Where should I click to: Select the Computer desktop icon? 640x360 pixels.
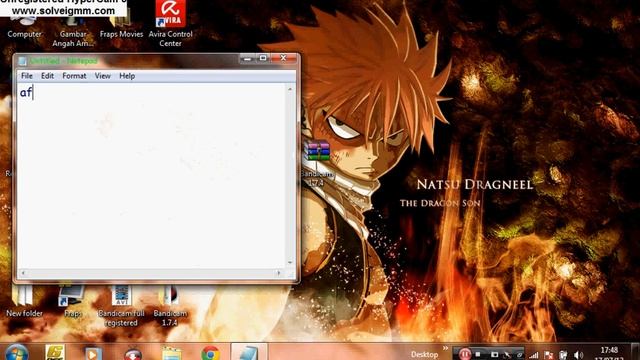[x=24, y=27]
